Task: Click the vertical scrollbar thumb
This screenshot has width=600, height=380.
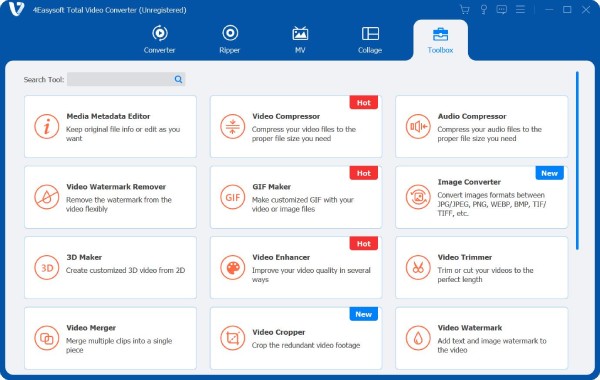Action: point(577,161)
